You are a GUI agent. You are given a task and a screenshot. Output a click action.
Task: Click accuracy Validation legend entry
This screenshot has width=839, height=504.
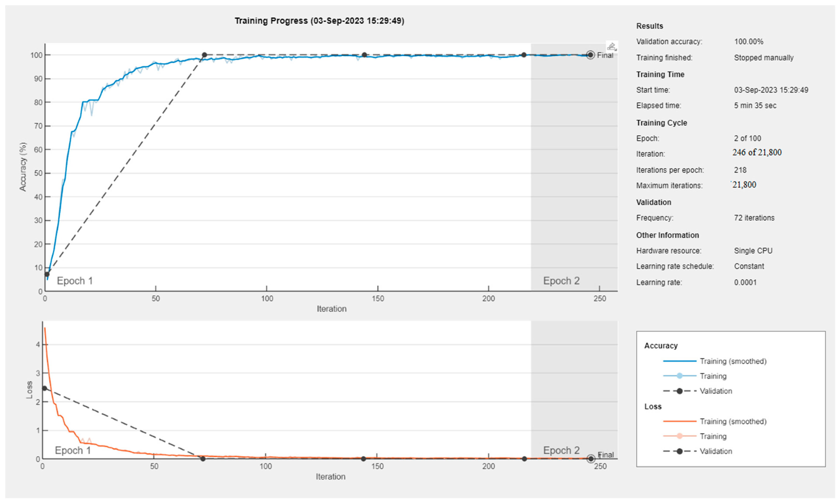[x=716, y=391]
